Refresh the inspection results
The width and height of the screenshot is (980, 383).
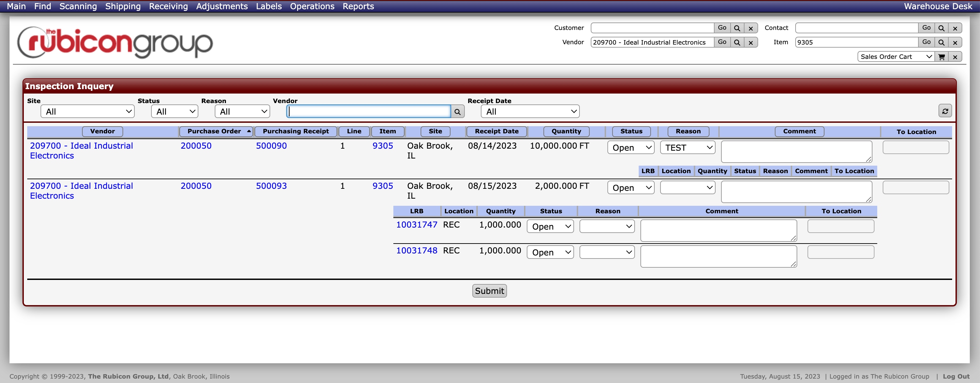[x=945, y=111]
